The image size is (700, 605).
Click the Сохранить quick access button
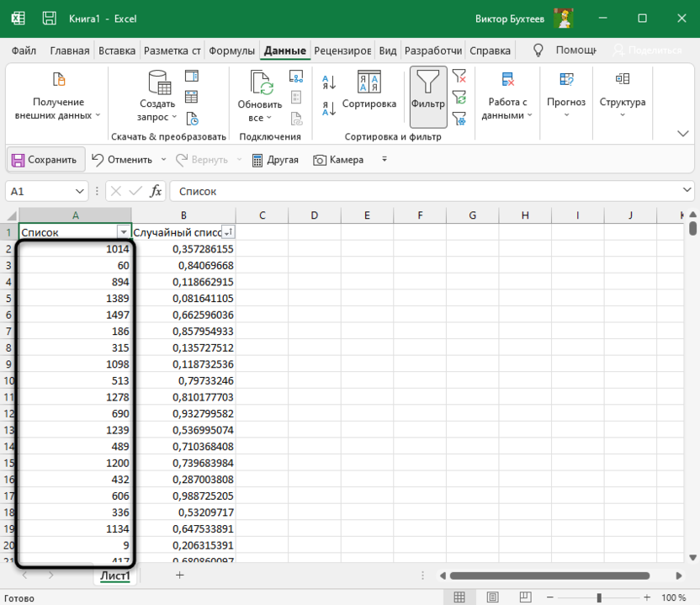coord(45,159)
